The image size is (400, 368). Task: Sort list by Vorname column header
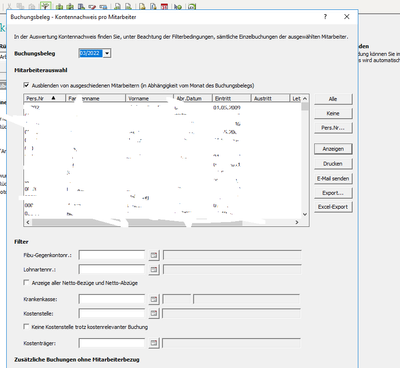(x=149, y=98)
